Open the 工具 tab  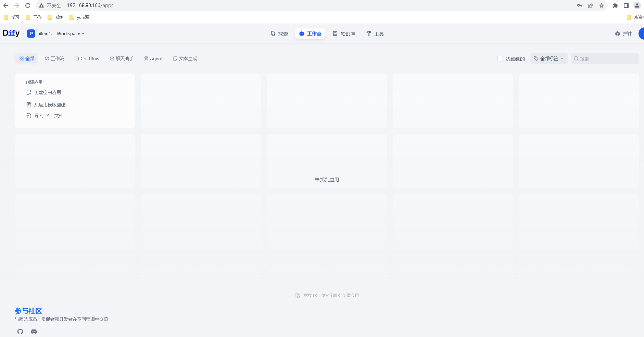click(375, 34)
